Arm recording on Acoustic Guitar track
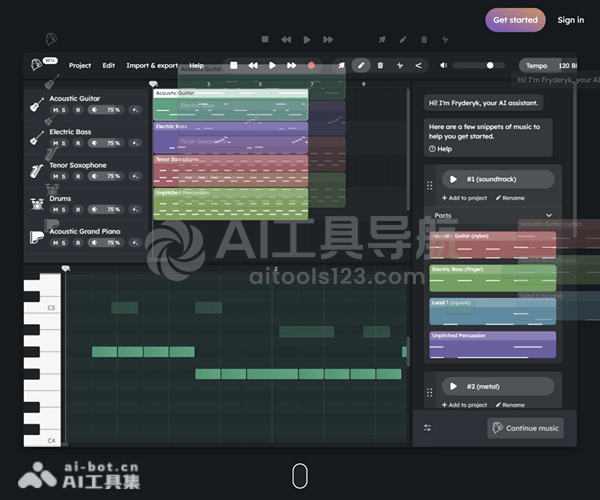600x500 pixels. click(78, 110)
